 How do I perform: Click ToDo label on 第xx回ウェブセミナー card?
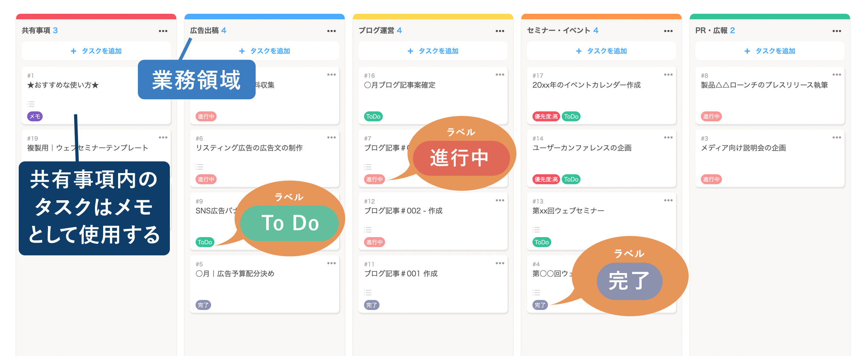pos(542,242)
